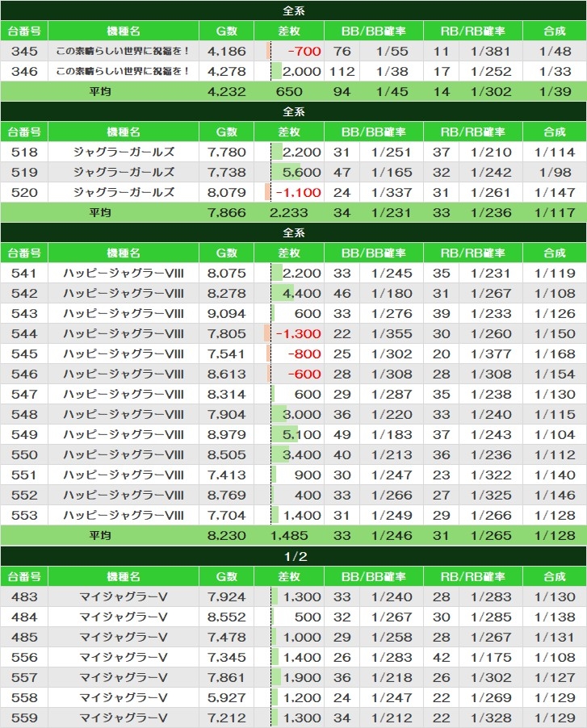587x728 pixels.
Task: Click machine number 559
Action: [24, 718]
